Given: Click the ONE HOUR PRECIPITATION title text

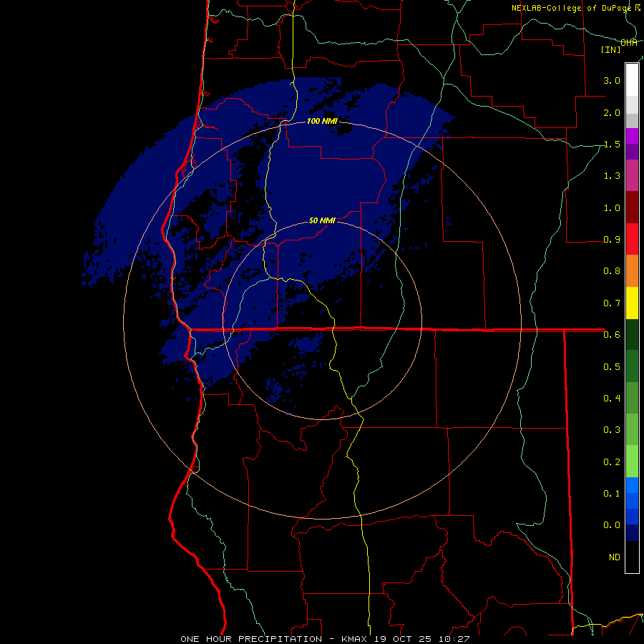Looking at the screenshot, I should coord(251,639).
